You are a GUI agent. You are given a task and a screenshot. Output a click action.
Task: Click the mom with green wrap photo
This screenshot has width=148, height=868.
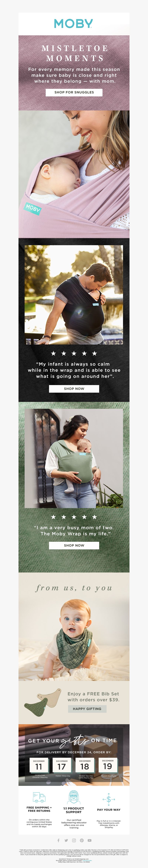pos(74,458)
